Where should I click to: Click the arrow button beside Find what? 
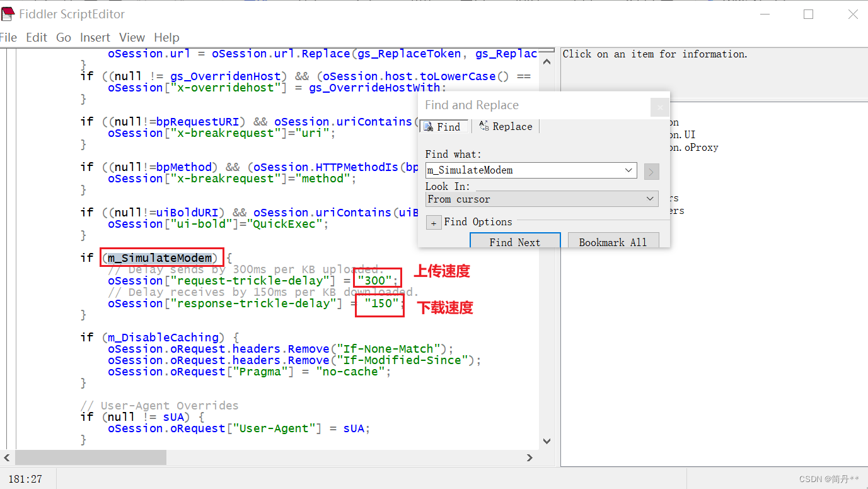(651, 171)
